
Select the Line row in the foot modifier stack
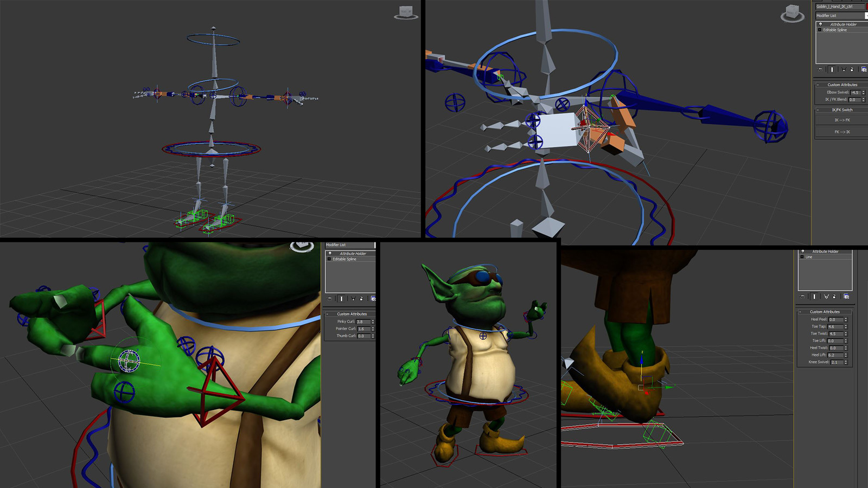(x=825, y=257)
